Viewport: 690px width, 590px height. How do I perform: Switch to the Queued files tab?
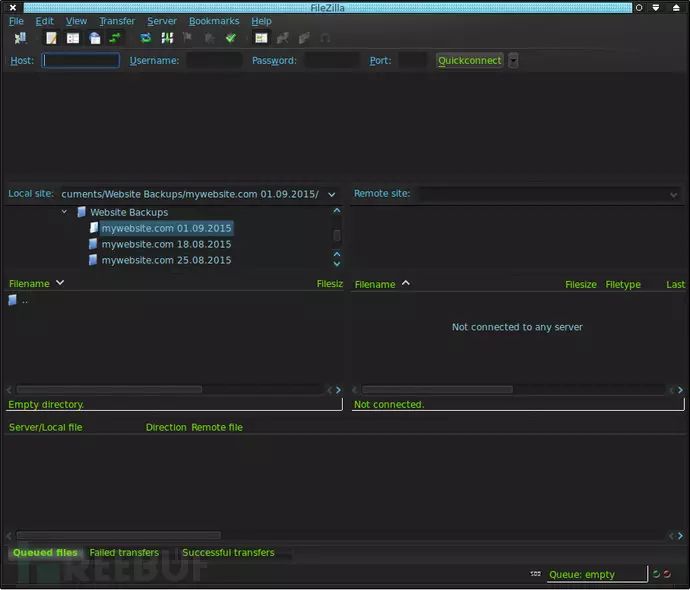45,553
